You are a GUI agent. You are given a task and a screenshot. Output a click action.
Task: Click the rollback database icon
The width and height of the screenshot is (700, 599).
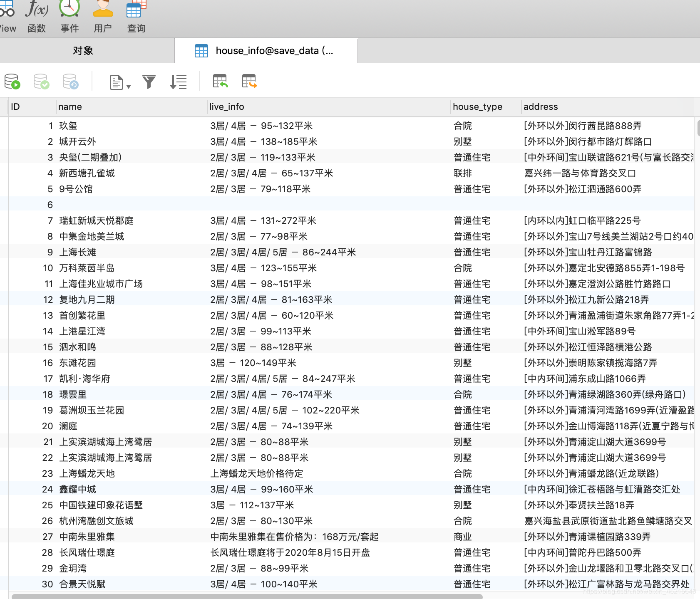(70, 82)
